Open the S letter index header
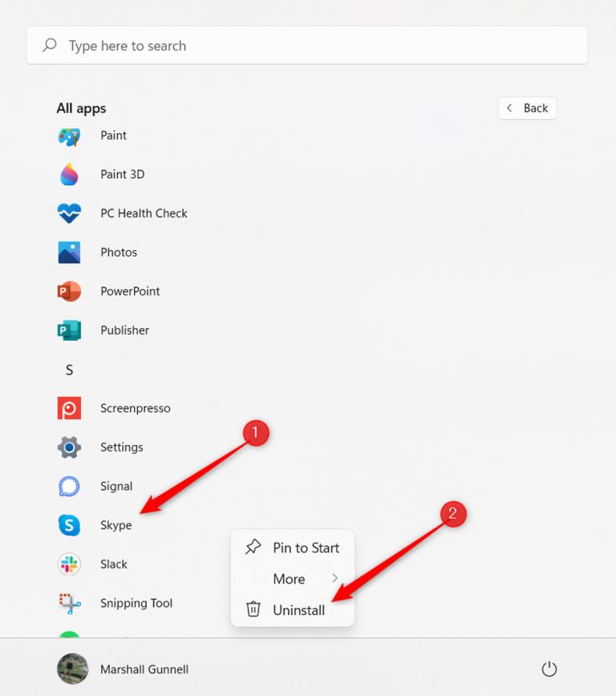This screenshot has height=696, width=616. [x=69, y=370]
